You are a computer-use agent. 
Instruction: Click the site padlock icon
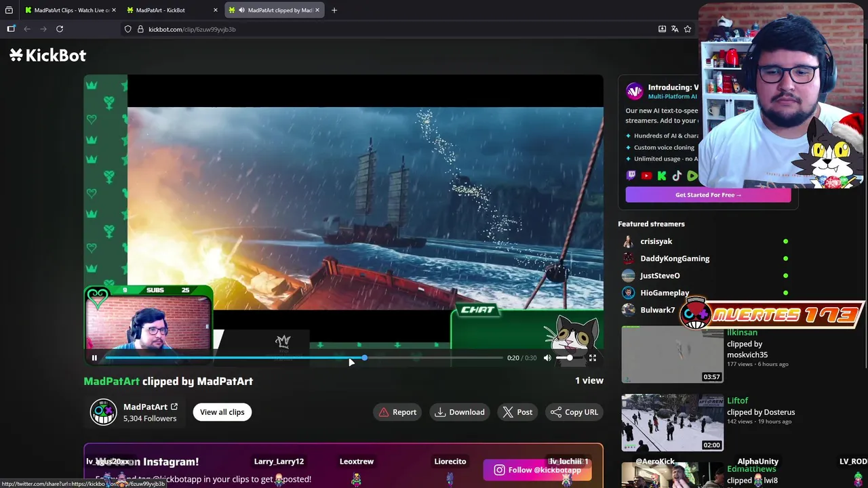(x=140, y=29)
